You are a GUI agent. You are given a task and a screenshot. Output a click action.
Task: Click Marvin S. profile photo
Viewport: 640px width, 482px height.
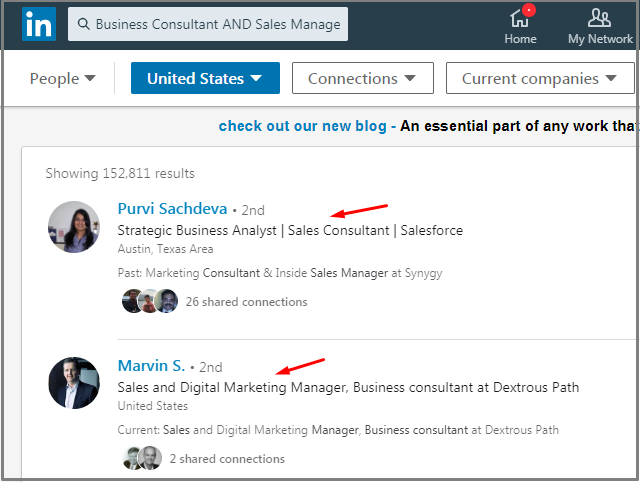(x=74, y=383)
